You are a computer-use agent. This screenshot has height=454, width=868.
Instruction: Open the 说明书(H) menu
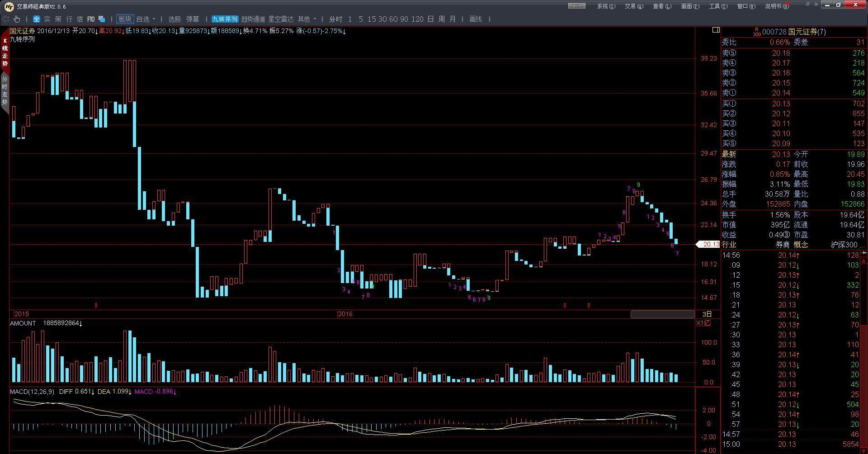click(x=777, y=6)
